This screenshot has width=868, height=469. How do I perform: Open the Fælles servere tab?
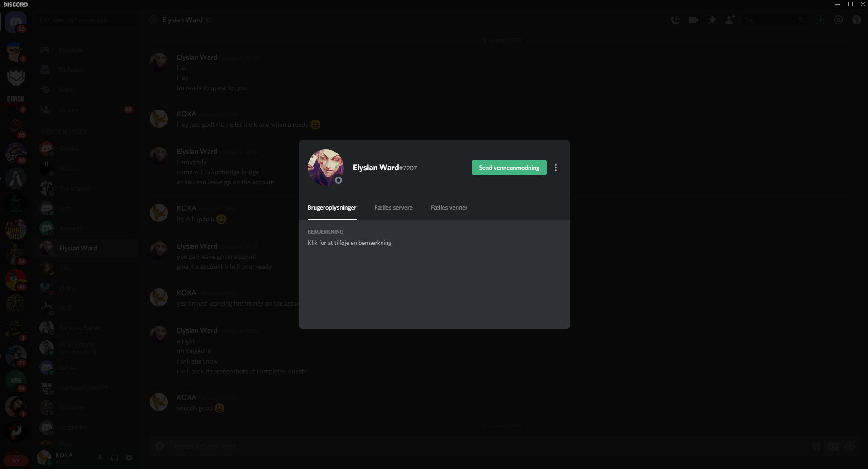[393, 207]
